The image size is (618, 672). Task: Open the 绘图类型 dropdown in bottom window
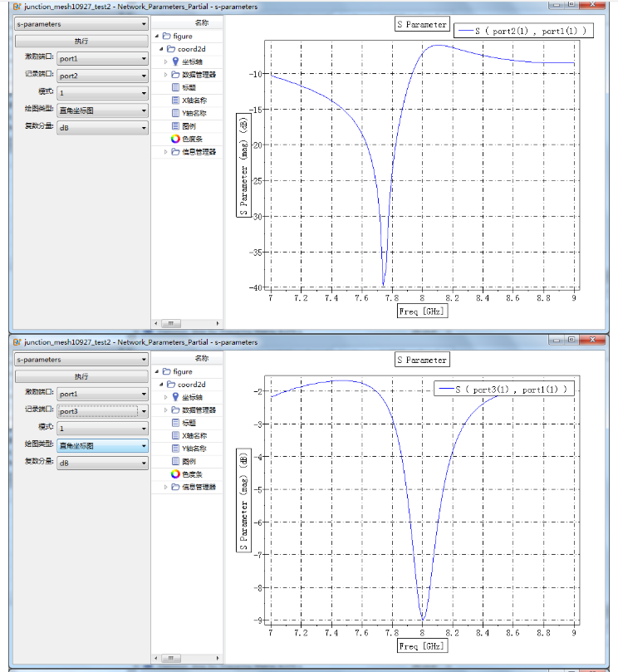(x=102, y=446)
